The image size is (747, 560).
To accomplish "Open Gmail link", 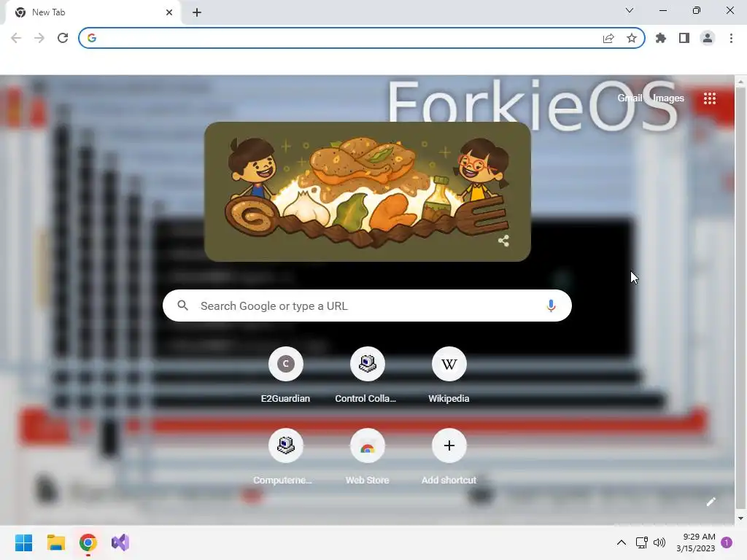I will [630, 98].
